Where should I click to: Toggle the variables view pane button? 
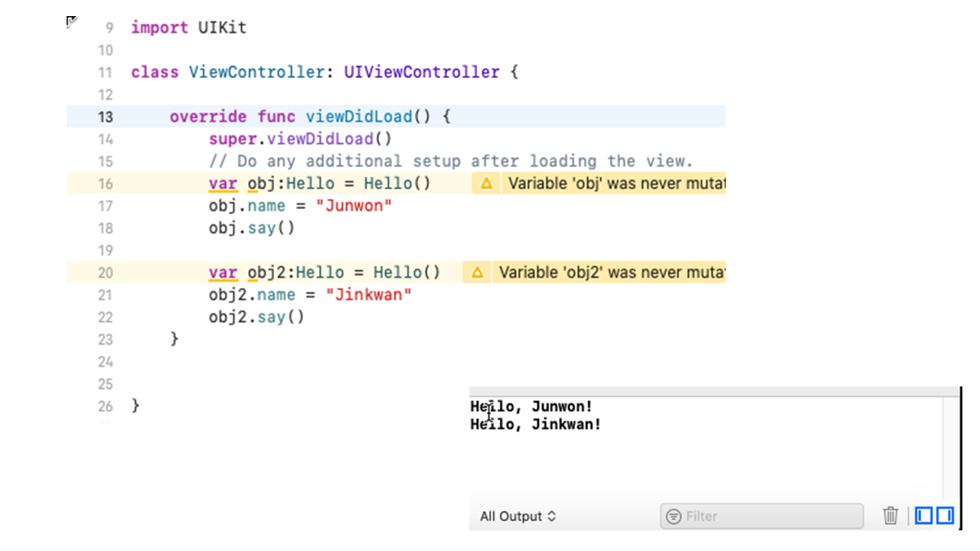pos(924,516)
